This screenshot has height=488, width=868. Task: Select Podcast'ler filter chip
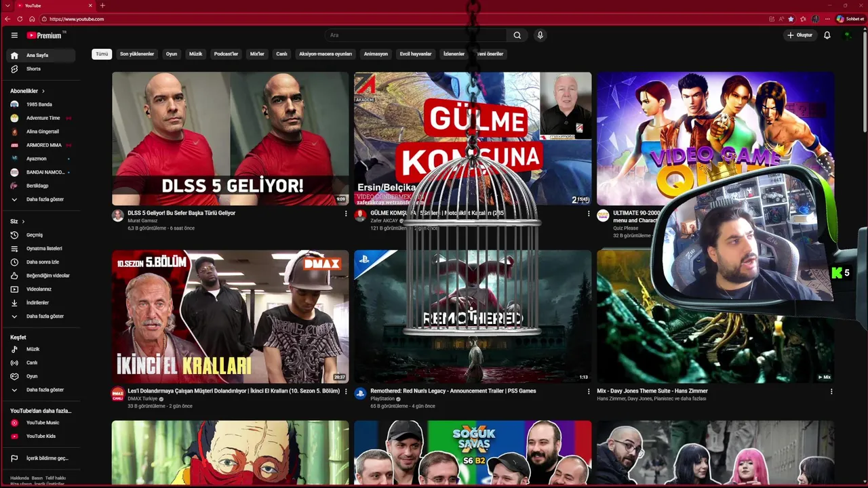tap(226, 54)
